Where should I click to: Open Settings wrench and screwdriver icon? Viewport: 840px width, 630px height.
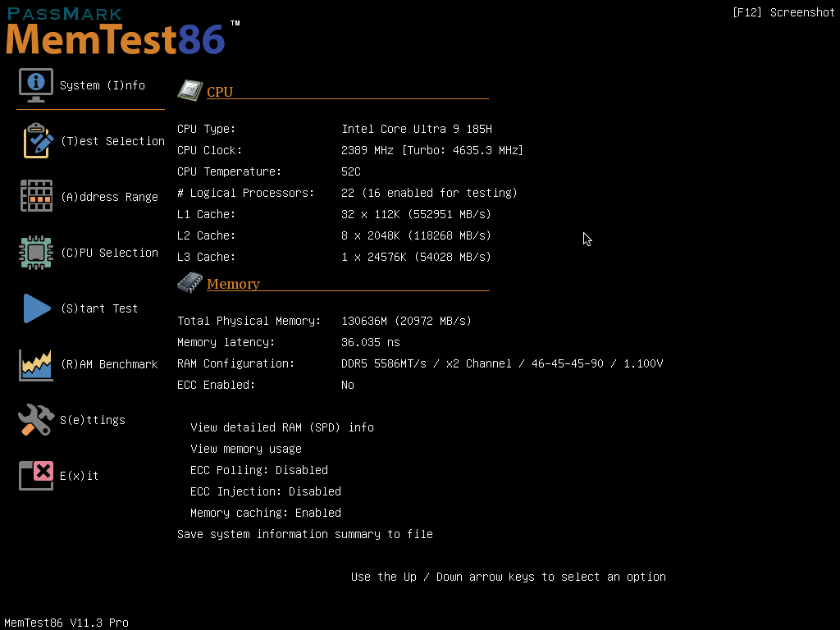point(36,420)
